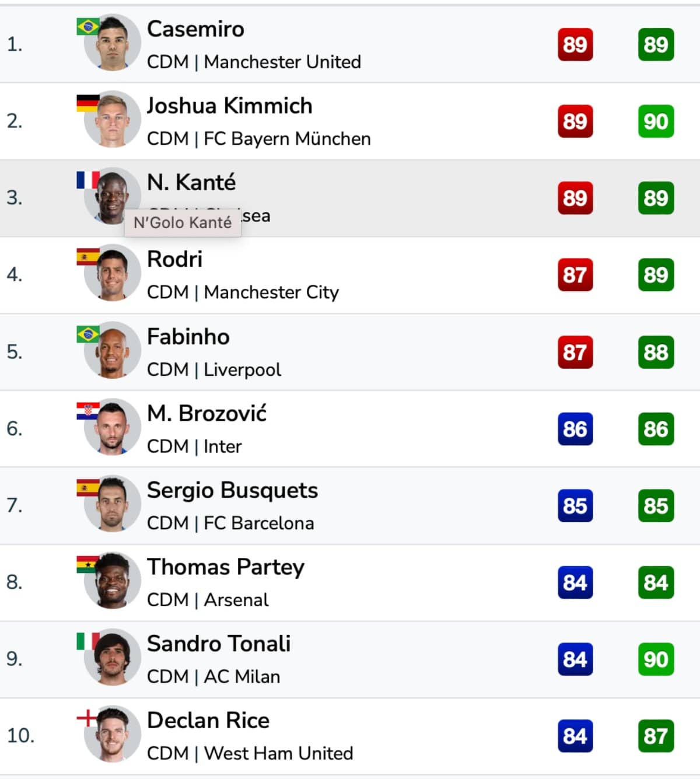Click Casemiro's player portrait
The width and height of the screenshot is (700, 779).
[x=112, y=43]
